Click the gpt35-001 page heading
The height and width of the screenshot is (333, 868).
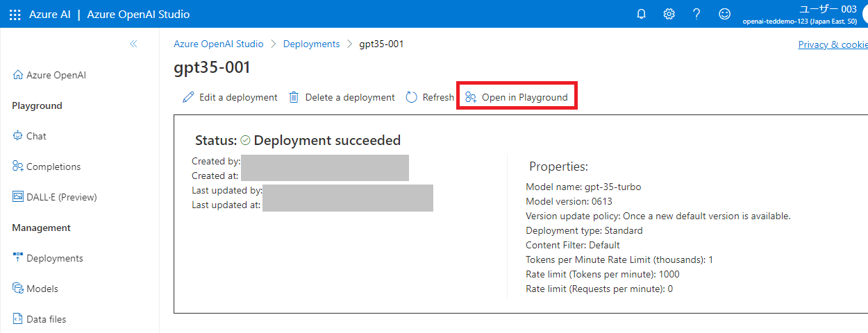point(212,67)
